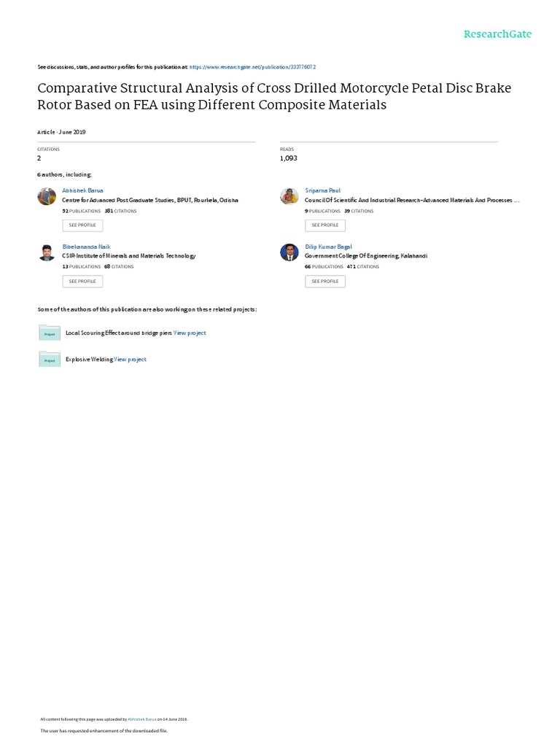Viewport: 560px width, 747px height.
Task: Open the Abhishek Barua author name link
Action: 82,190
